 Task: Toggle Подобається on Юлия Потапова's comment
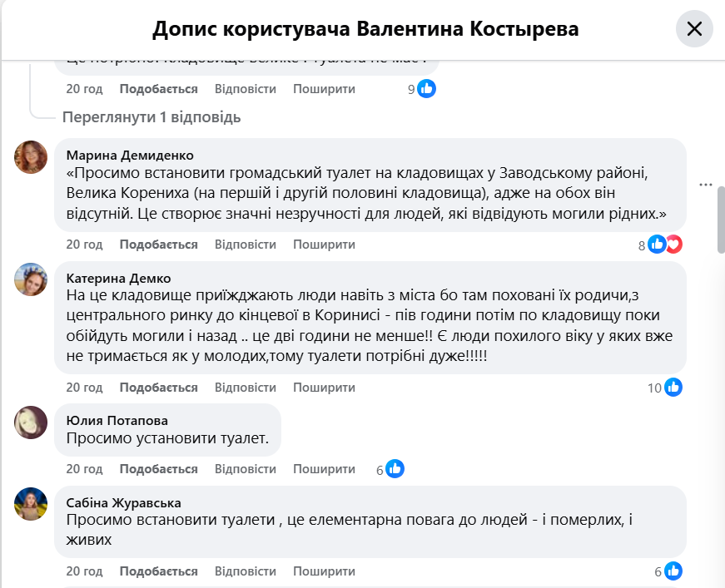click(x=158, y=469)
